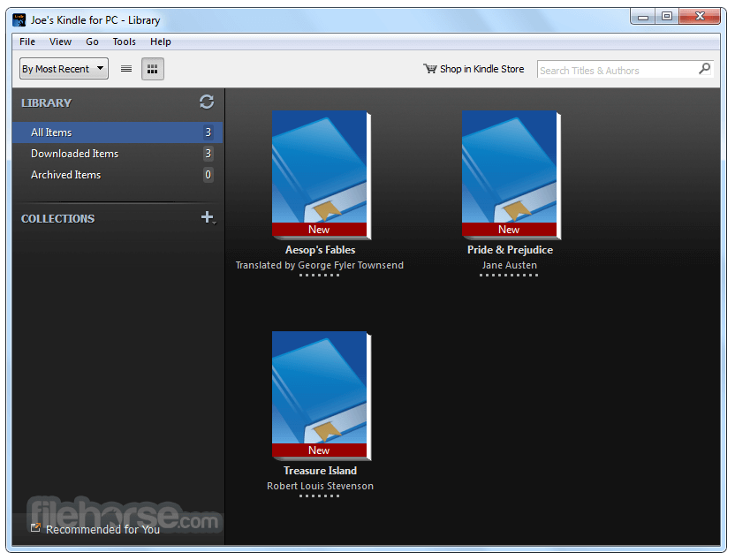The height and width of the screenshot is (560, 735).
Task: Click the New banner on Pride & Prejudice
Action: coord(509,229)
